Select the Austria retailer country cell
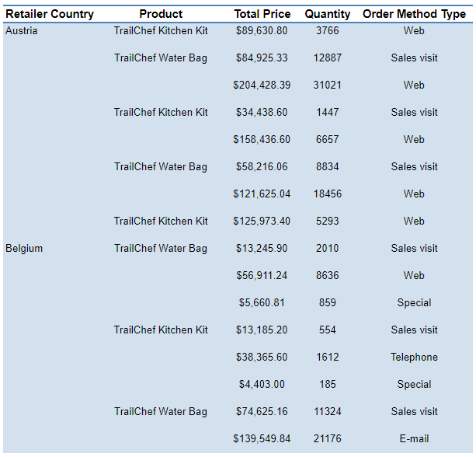Viewport: 476px width, 457px height. [22, 31]
